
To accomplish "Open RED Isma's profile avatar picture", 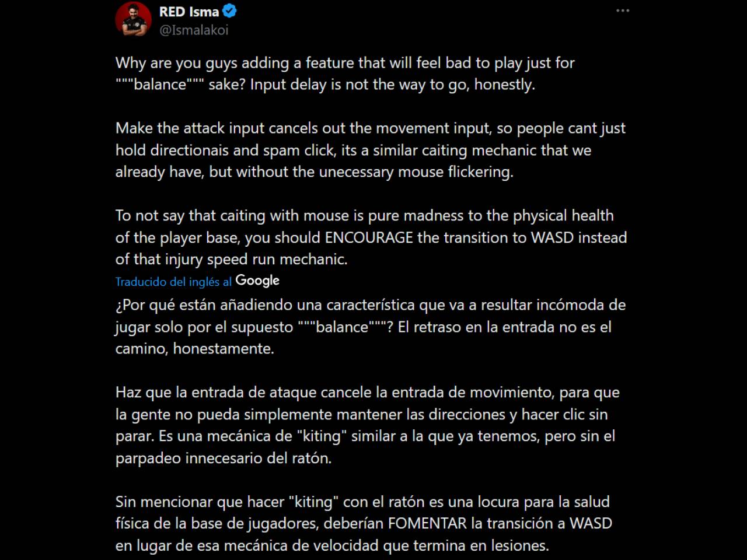I will pyautogui.click(x=134, y=19).
